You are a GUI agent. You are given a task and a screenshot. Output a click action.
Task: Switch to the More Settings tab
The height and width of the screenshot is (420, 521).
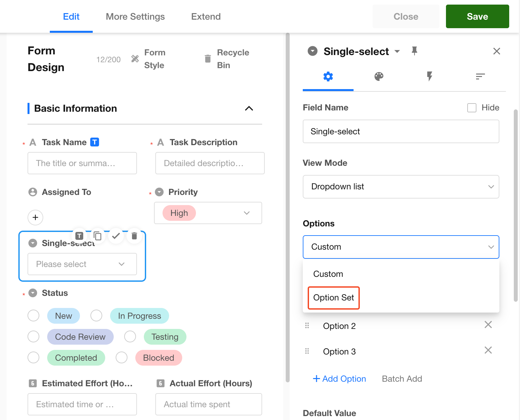click(x=135, y=17)
